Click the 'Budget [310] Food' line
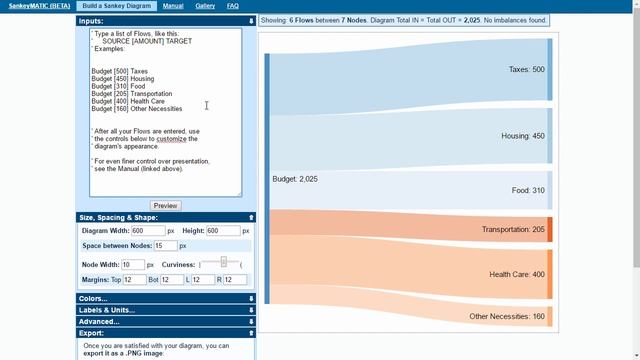The width and height of the screenshot is (640, 360). click(x=118, y=86)
